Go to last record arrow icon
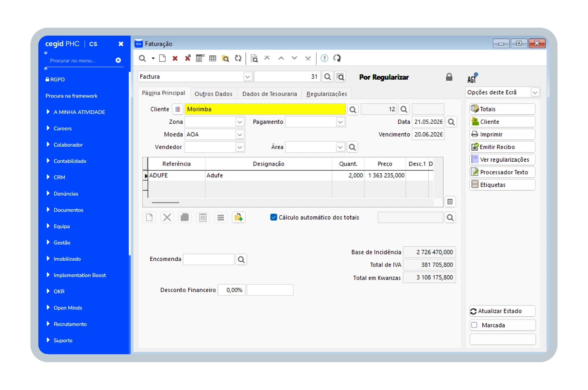This screenshot has width=588, height=390. pyautogui.click(x=308, y=58)
